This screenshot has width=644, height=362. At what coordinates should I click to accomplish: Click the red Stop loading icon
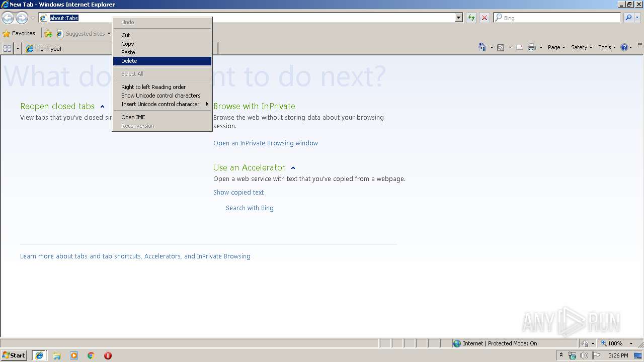tap(485, 18)
